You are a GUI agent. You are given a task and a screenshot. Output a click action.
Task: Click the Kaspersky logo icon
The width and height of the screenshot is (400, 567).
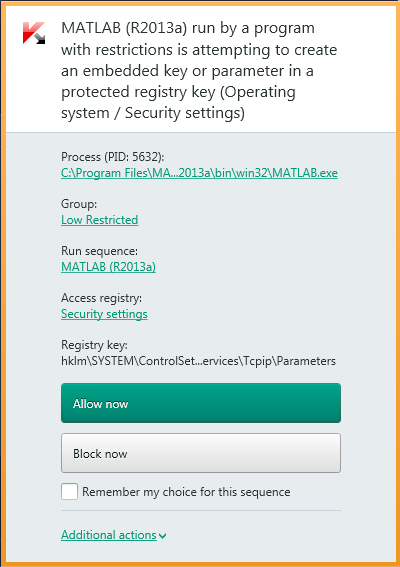click(x=34, y=33)
